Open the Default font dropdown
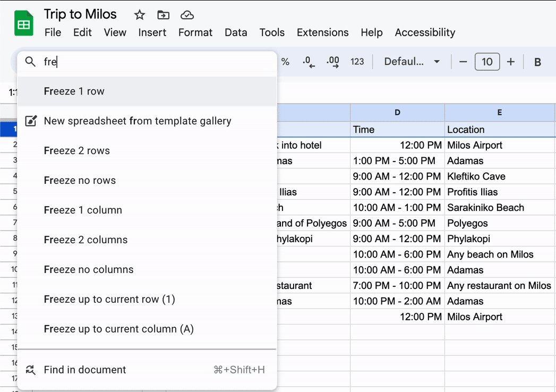The height and width of the screenshot is (392, 556). click(x=412, y=62)
